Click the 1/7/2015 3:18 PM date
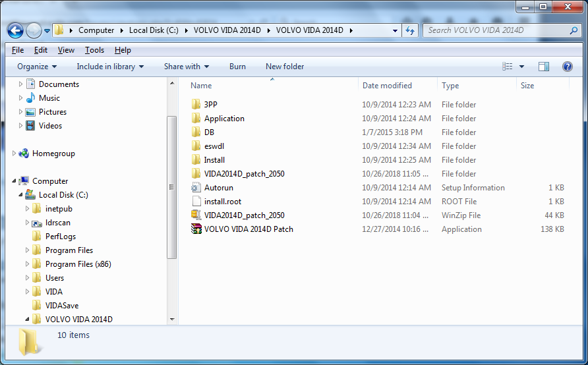 [x=392, y=132]
